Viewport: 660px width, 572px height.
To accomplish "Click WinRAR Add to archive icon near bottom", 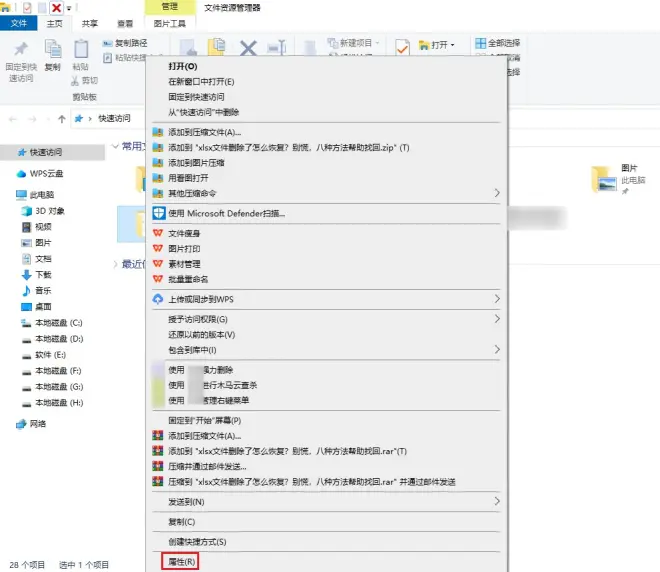I will click(158, 436).
